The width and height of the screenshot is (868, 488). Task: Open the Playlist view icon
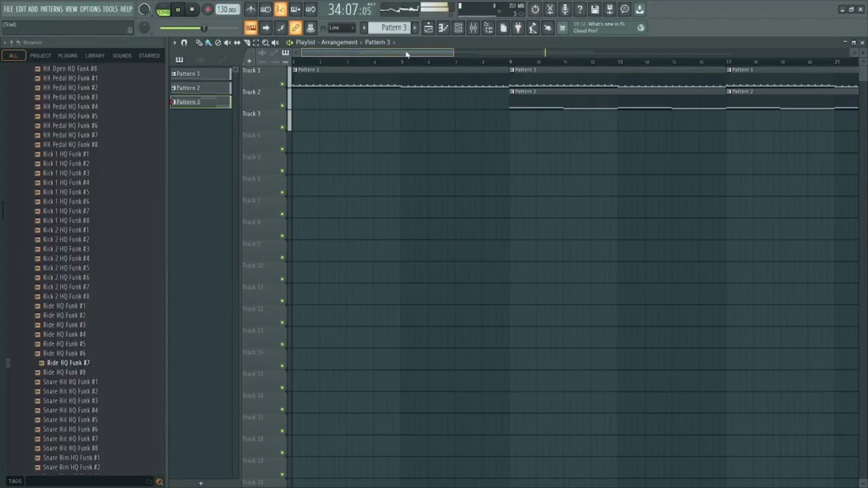(429, 28)
